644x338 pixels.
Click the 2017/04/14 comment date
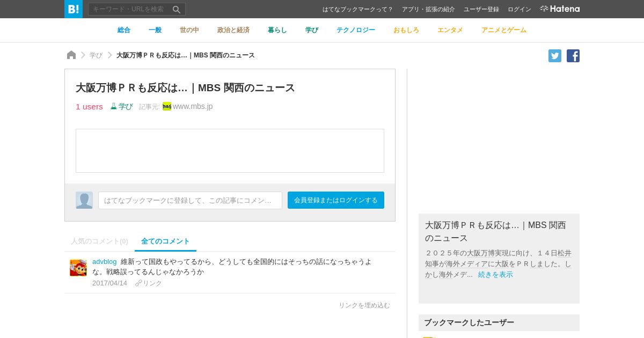[109, 283]
